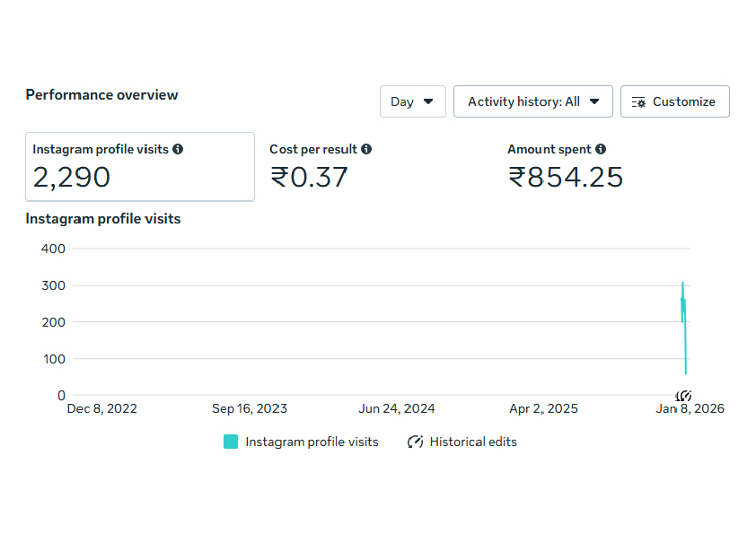The width and height of the screenshot is (756, 534).
Task: Click the Jun 24, 2024 axis date label
Action: (397, 409)
